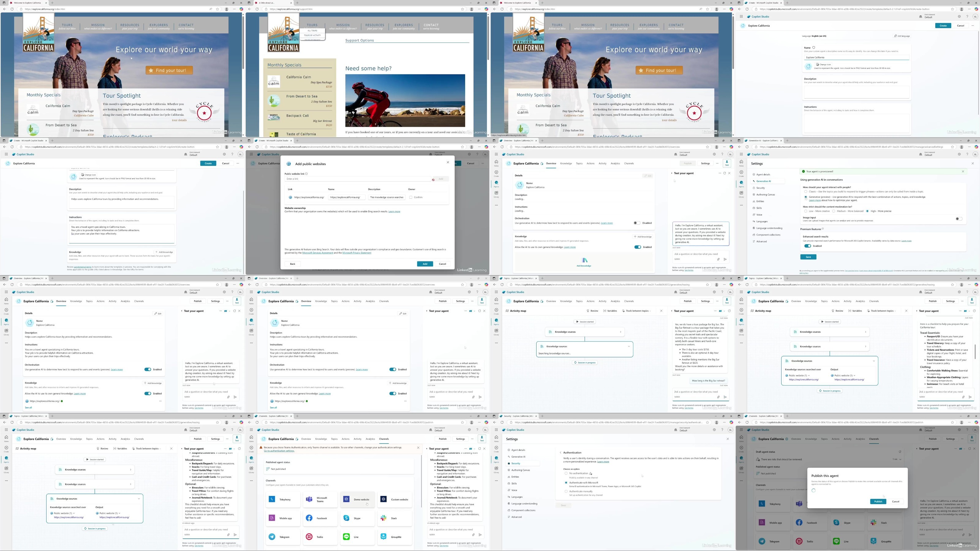Select Authoring Canvas in Authentication settings sidebar
980x551 pixels.
(520, 470)
